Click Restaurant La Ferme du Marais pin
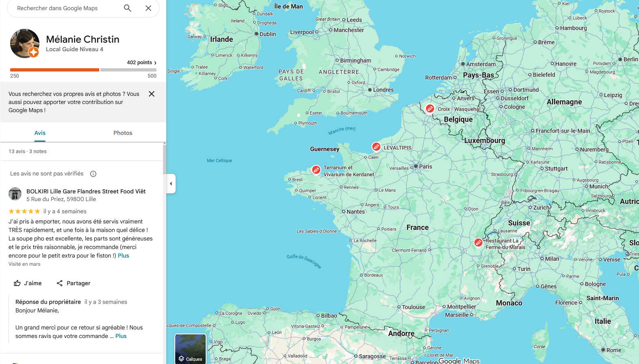639x364 pixels. [478, 243]
